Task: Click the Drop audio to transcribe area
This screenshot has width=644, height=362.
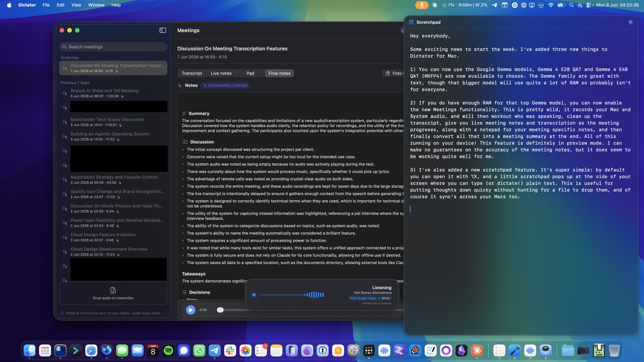Action: (113, 294)
